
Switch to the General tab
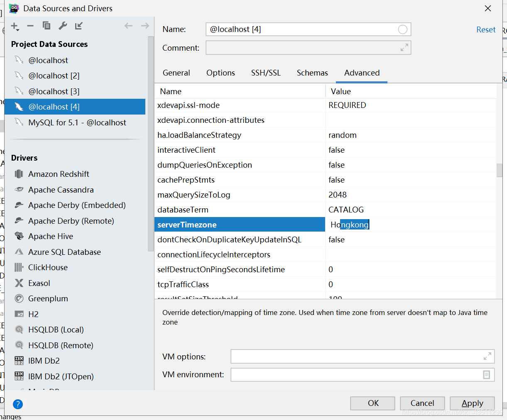176,73
